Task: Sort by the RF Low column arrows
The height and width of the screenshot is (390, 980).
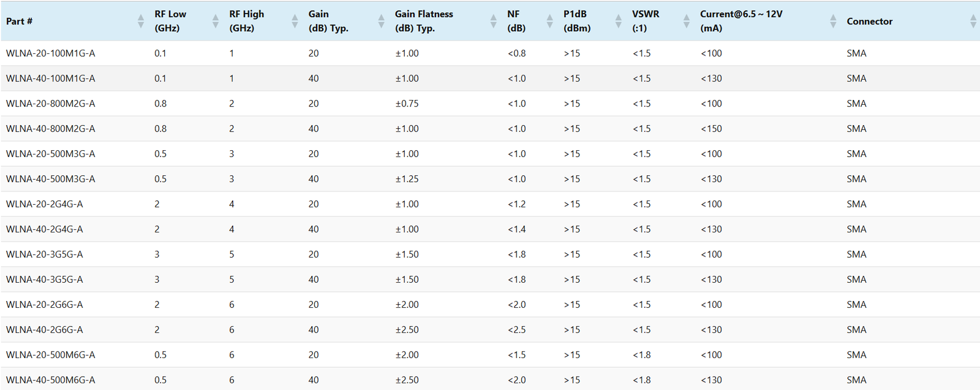Action: (216, 21)
